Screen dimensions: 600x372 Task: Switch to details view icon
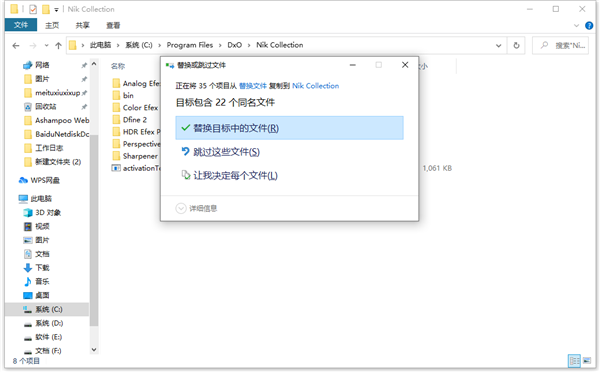click(x=574, y=361)
